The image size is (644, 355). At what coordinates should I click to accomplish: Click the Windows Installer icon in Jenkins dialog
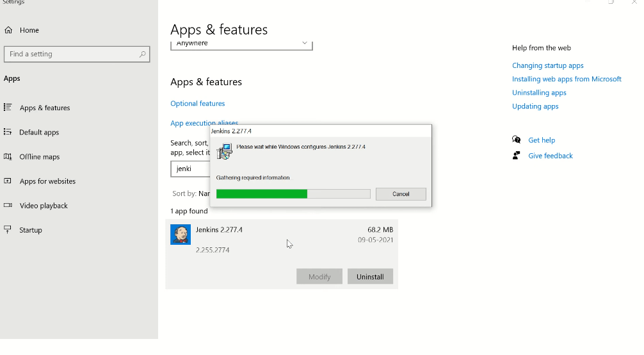click(224, 151)
